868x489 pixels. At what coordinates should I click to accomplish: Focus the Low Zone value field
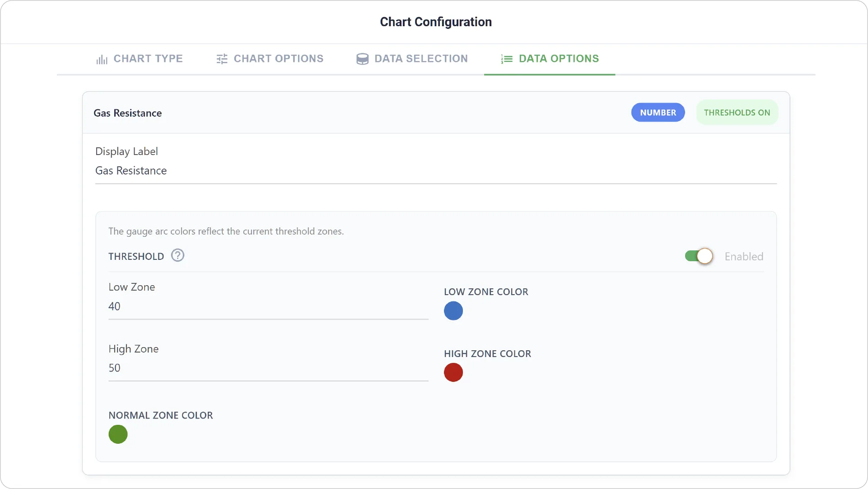pos(268,306)
